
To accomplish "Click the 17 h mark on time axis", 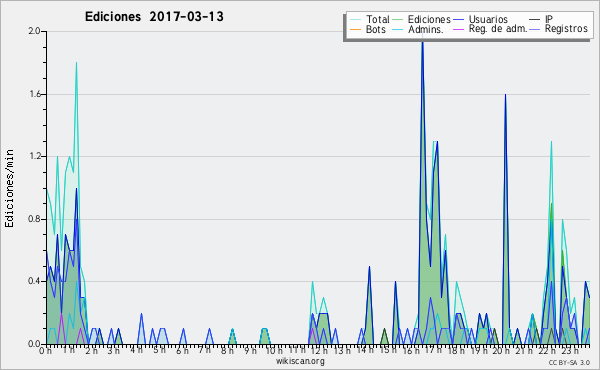I will click(433, 350).
